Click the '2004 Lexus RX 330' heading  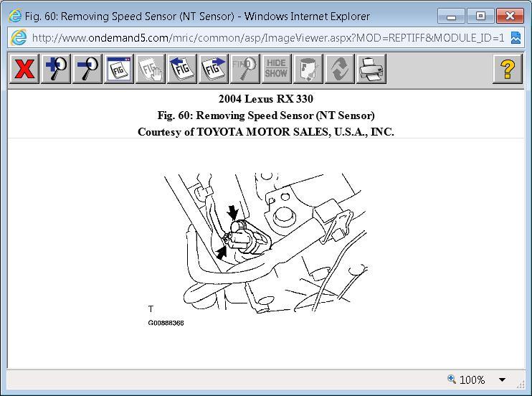(266, 99)
